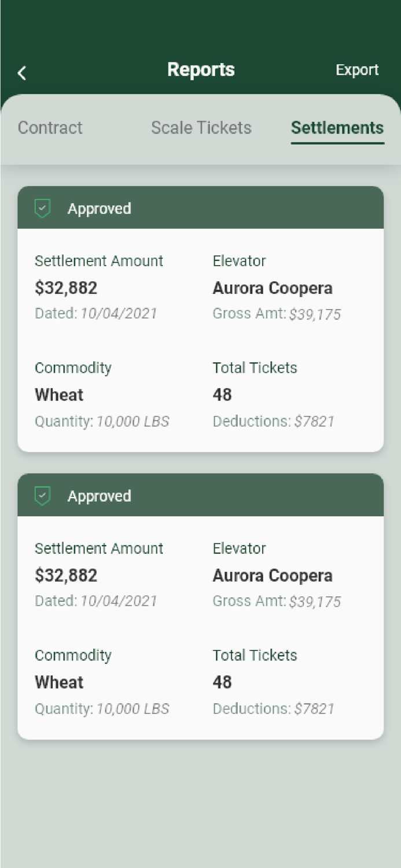The image size is (401, 868).
Task: Select second card's $32,882 settlement amount
Action: coord(66,576)
